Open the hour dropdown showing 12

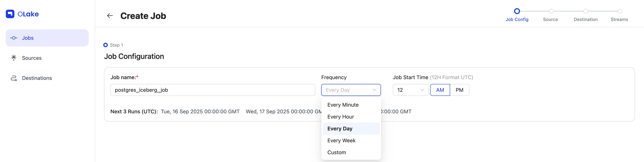[410, 90]
